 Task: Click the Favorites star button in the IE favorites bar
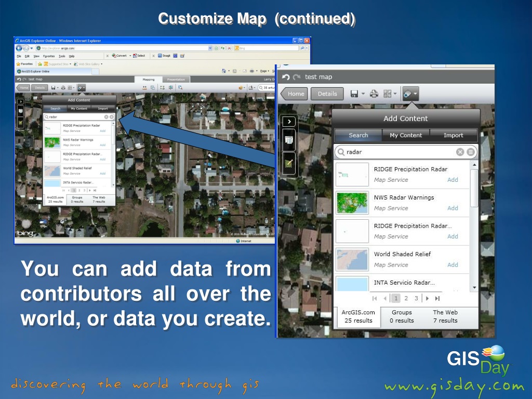click(x=24, y=64)
